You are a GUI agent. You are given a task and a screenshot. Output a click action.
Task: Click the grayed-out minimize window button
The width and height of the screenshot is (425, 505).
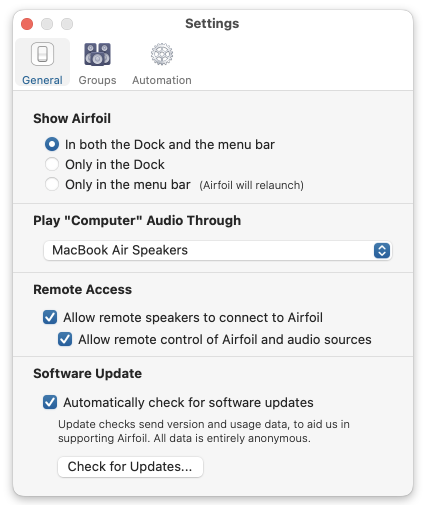click(x=47, y=24)
